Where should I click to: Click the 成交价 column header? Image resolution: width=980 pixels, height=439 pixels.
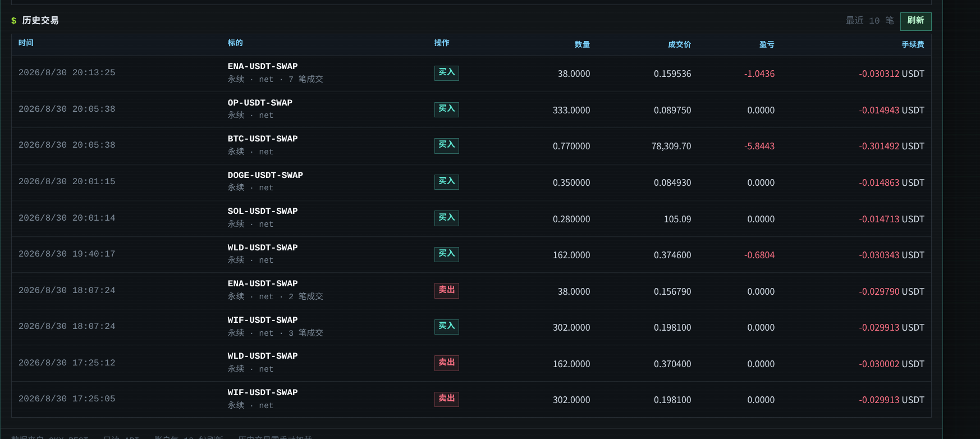tap(679, 44)
